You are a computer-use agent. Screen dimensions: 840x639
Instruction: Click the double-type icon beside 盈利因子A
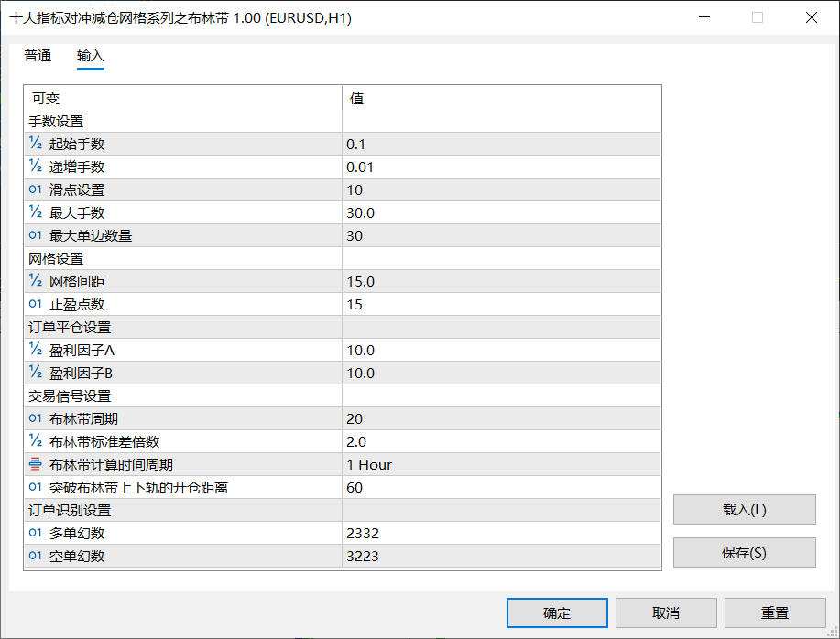pos(36,350)
